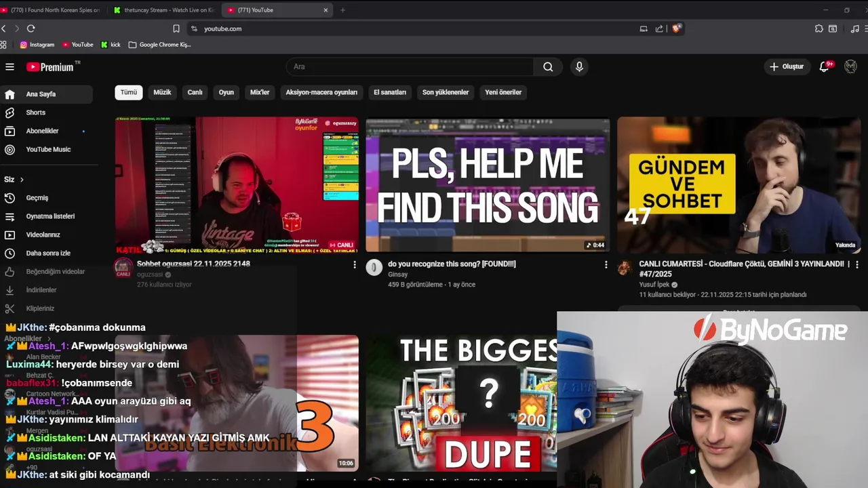Open Shorts in the sidebar
The width and height of the screenshot is (868, 488).
(46, 113)
